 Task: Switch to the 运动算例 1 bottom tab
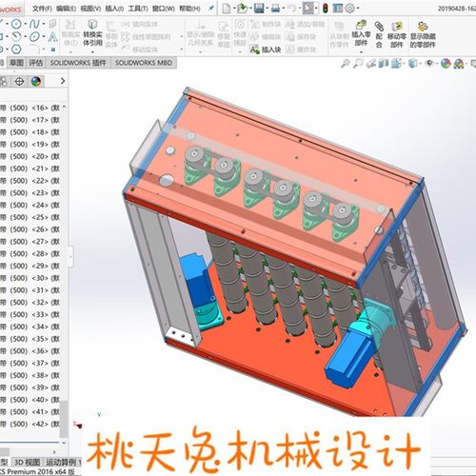[63, 462]
